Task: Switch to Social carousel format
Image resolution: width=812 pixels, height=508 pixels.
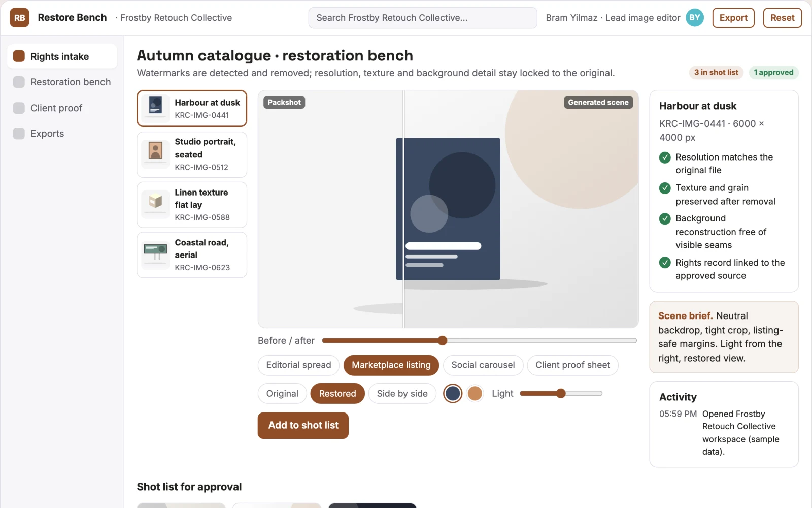Action: coord(483,365)
